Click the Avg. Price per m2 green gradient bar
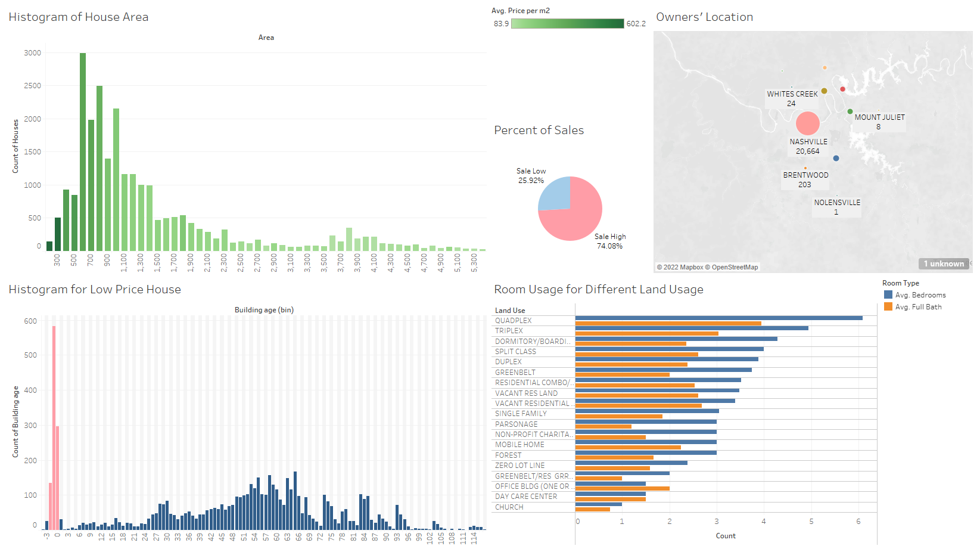Viewport: 980px width, 552px height. (x=567, y=24)
